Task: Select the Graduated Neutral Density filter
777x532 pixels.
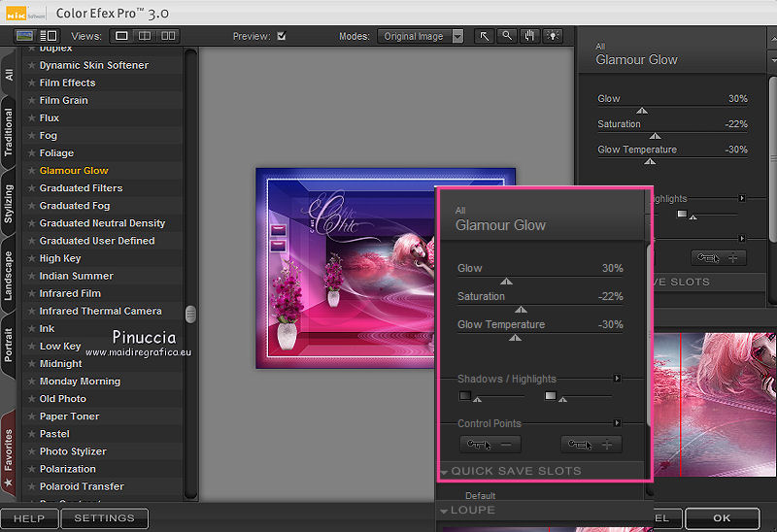Action: (102, 223)
